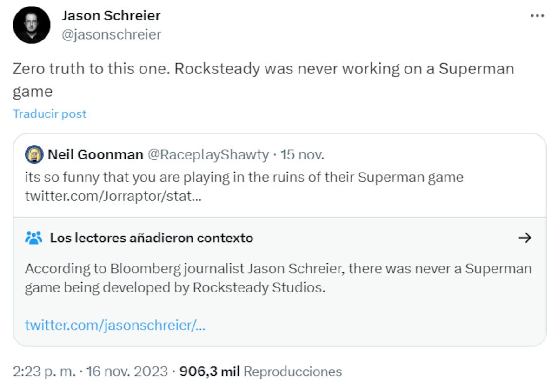Open the @RaceplayShawty handle
The height and width of the screenshot is (392, 558).
pyautogui.click(x=208, y=155)
